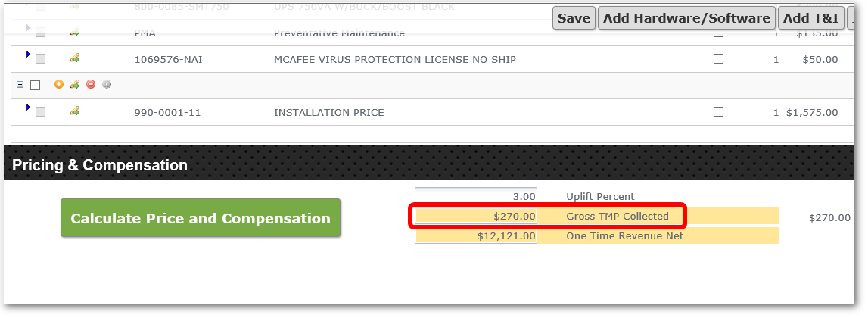Expand the 1069576-NAI row arrow
Image resolution: width=868 pixels, height=318 pixels.
pyautogui.click(x=28, y=55)
